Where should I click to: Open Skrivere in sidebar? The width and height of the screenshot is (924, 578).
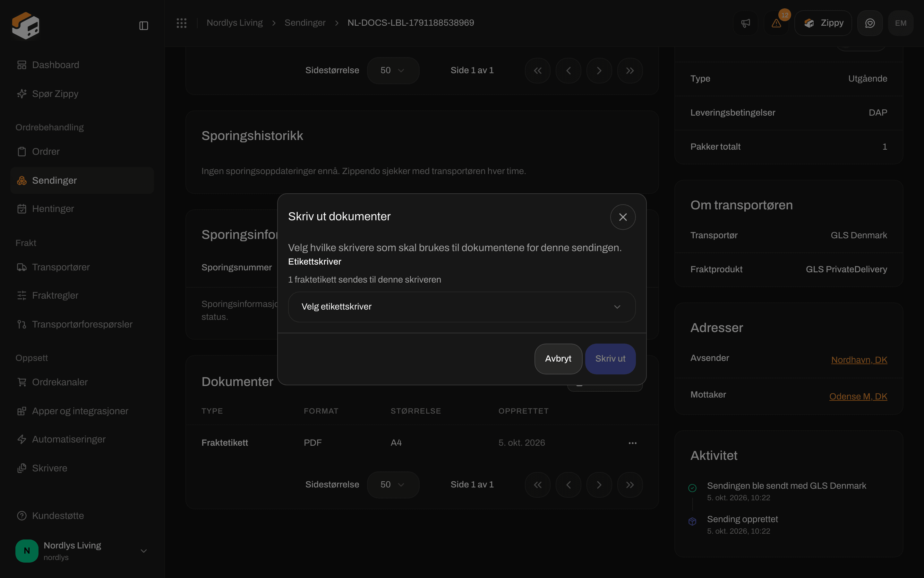click(82, 468)
